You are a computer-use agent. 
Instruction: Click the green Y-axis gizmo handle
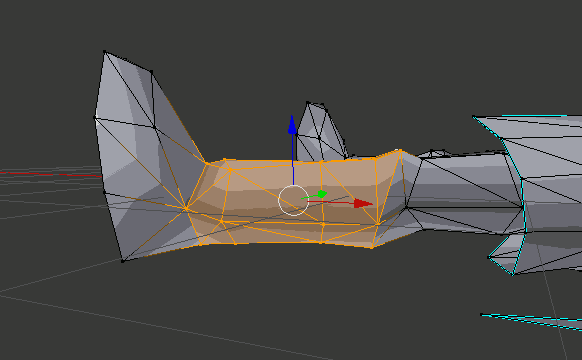322,194
